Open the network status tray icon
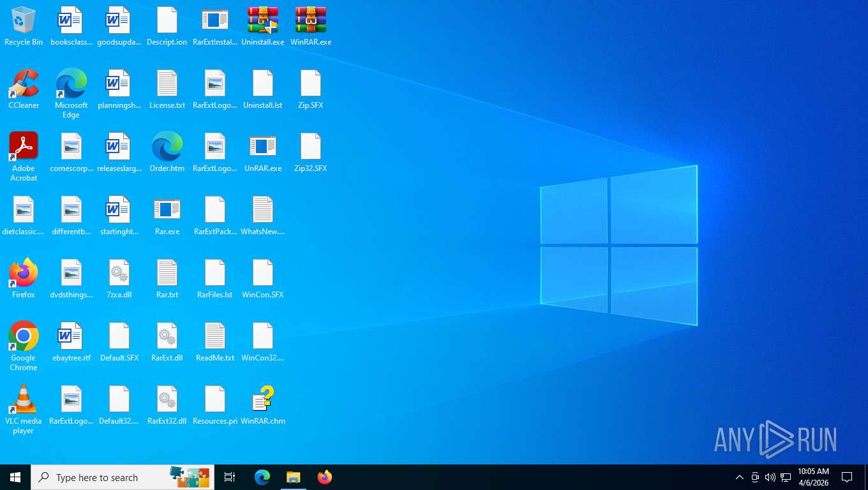The width and height of the screenshot is (868, 490). tap(786, 477)
